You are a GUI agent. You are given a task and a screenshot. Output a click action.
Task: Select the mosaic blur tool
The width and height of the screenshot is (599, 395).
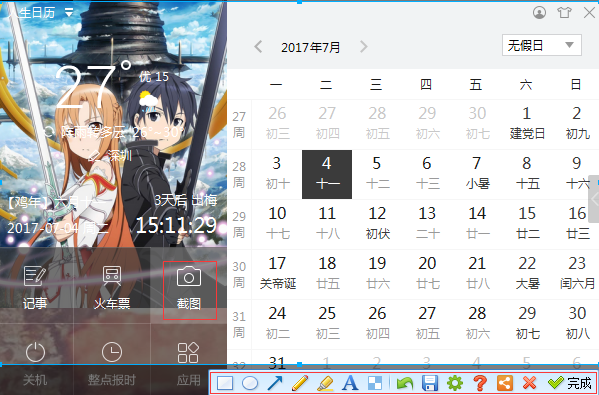click(374, 383)
